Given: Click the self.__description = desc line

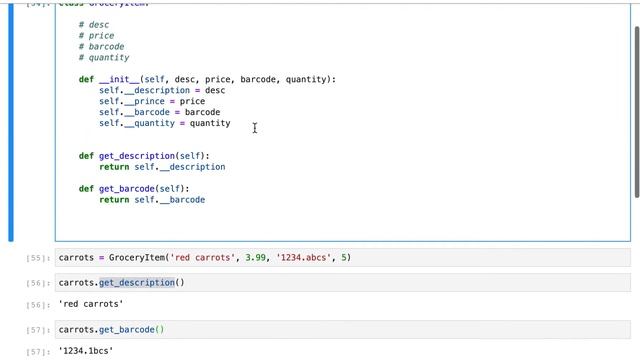Looking at the screenshot, I should [x=162, y=90].
